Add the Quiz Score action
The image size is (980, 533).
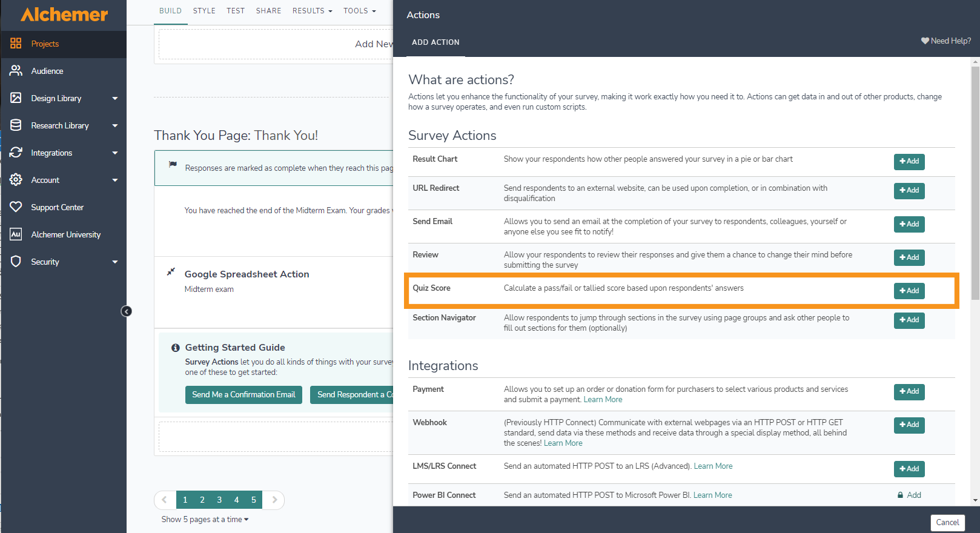(909, 291)
